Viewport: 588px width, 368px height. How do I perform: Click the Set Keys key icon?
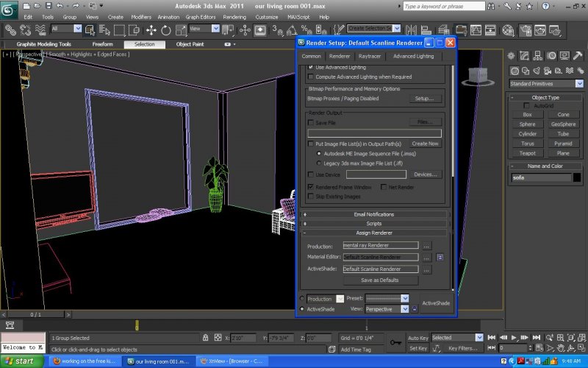[x=395, y=342]
